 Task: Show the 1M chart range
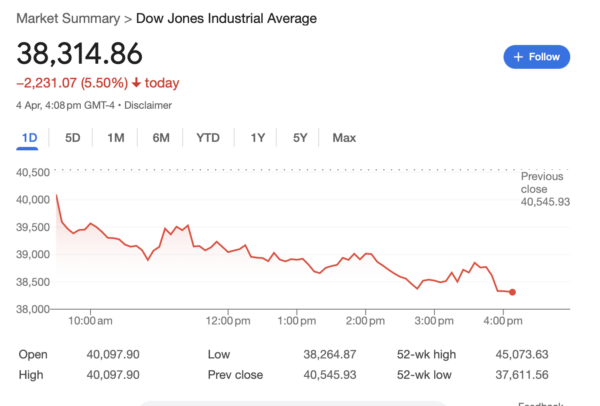click(115, 138)
